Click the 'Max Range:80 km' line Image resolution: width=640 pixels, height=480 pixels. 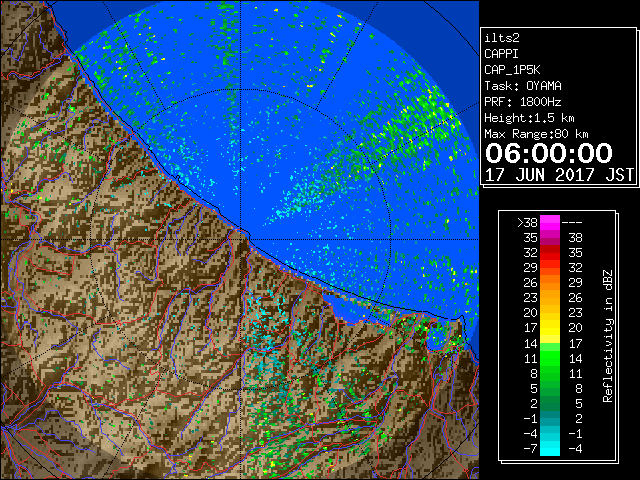[x=536, y=134]
